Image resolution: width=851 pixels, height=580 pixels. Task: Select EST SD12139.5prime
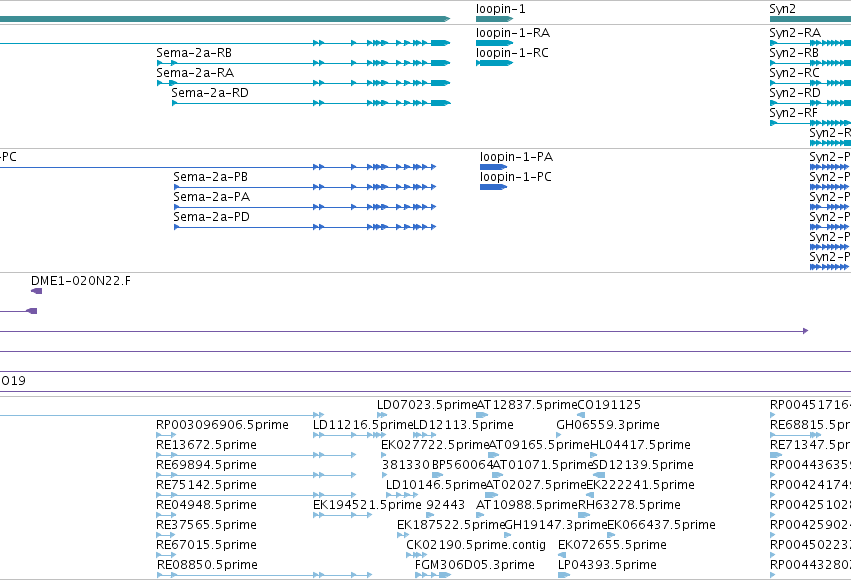coord(643,466)
